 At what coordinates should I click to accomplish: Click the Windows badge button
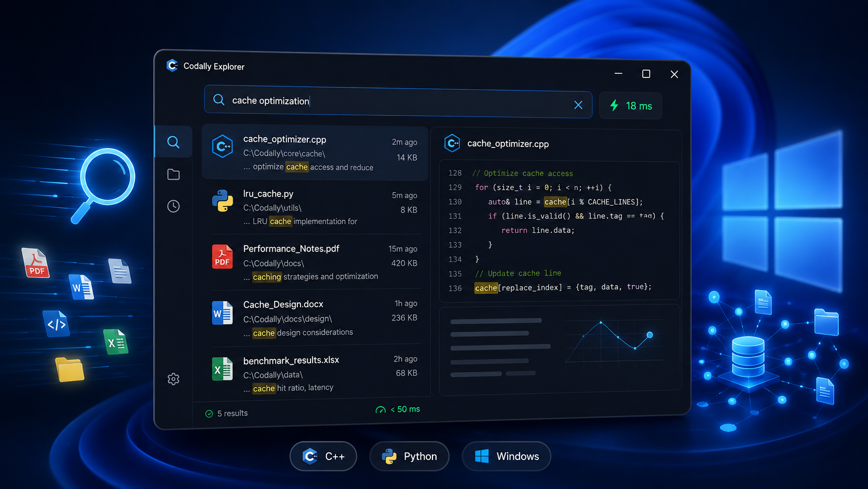[x=507, y=456]
